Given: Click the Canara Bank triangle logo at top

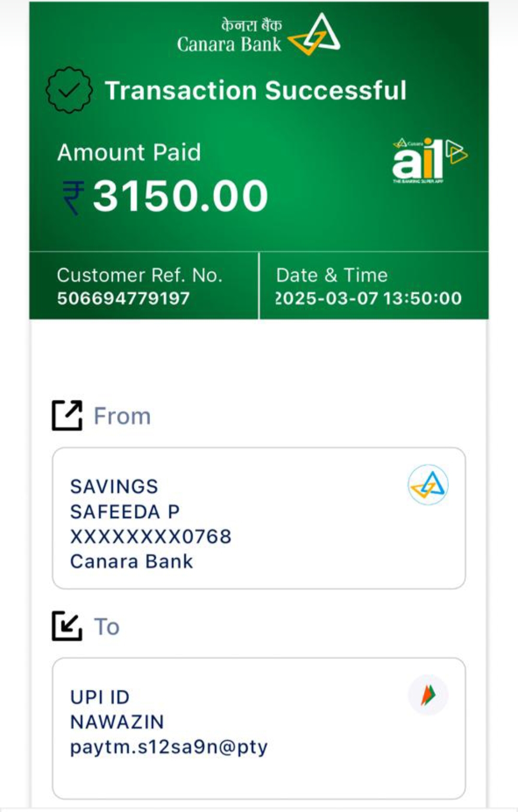Looking at the screenshot, I should [314, 35].
